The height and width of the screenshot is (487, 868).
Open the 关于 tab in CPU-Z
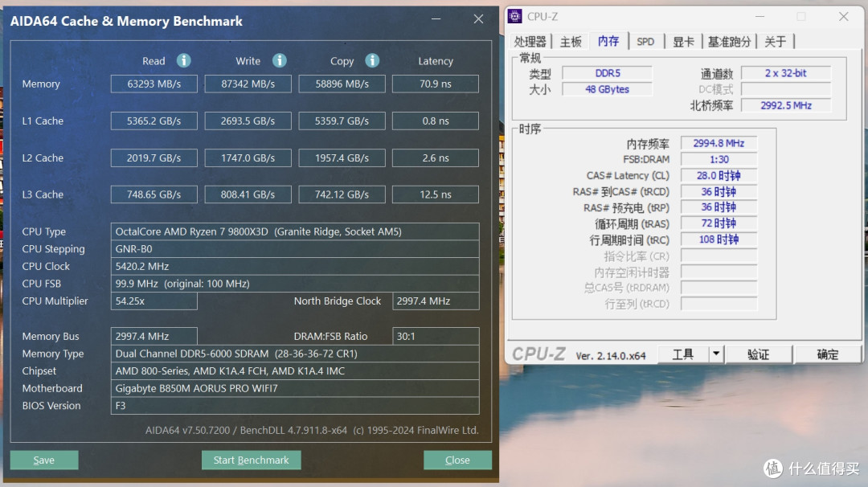tap(775, 42)
